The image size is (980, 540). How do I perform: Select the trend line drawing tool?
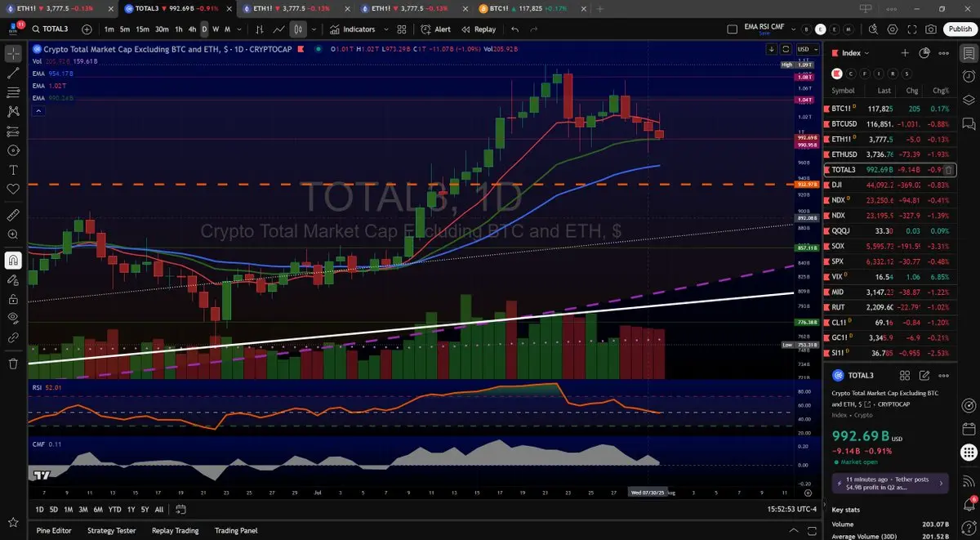(x=13, y=73)
